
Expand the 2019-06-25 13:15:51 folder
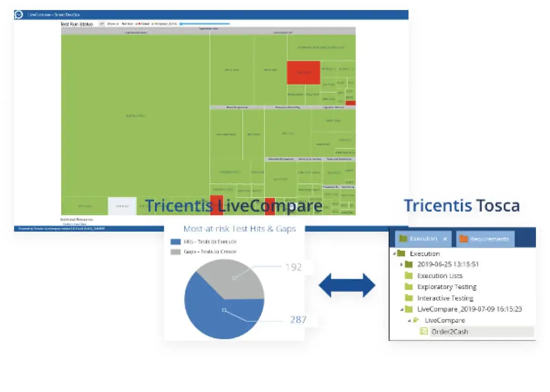(401, 265)
